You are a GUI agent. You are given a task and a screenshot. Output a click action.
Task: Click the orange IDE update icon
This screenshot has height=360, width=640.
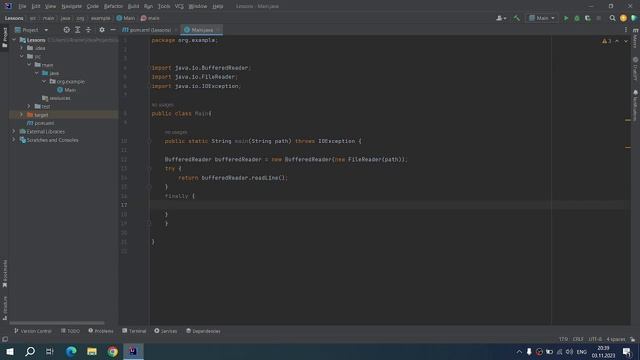click(x=623, y=18)
